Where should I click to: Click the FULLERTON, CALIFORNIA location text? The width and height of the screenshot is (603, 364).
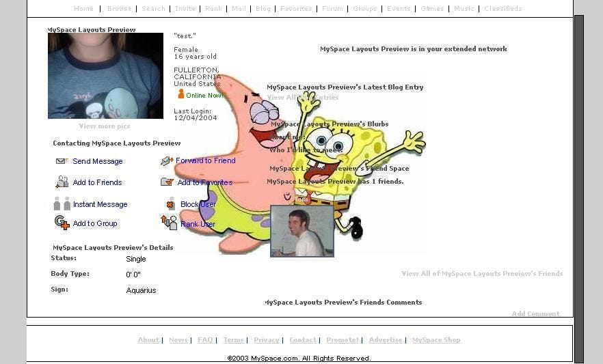[x=197, y=73]
